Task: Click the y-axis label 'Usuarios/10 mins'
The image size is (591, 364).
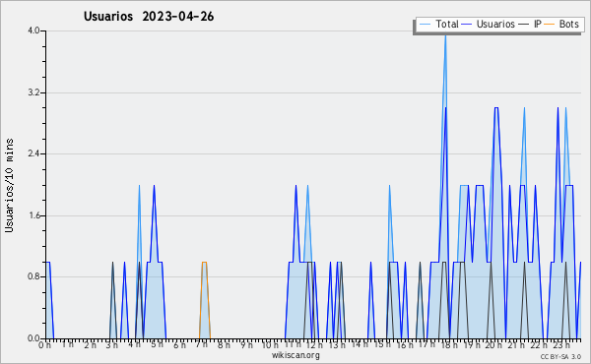Action: click(x=9, y=185)
